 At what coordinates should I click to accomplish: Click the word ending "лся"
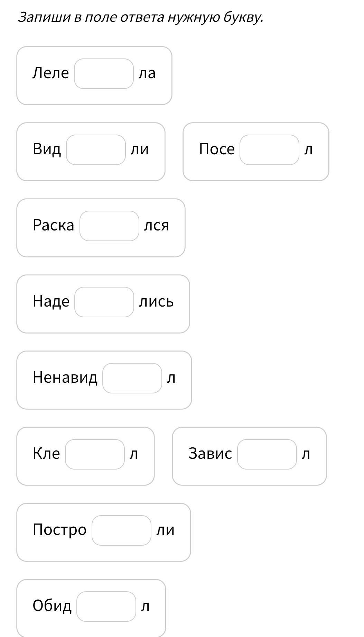(157, 226)
